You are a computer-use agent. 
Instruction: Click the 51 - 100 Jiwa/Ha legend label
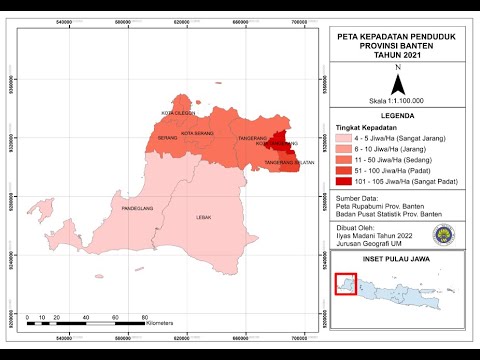(393, 171)
